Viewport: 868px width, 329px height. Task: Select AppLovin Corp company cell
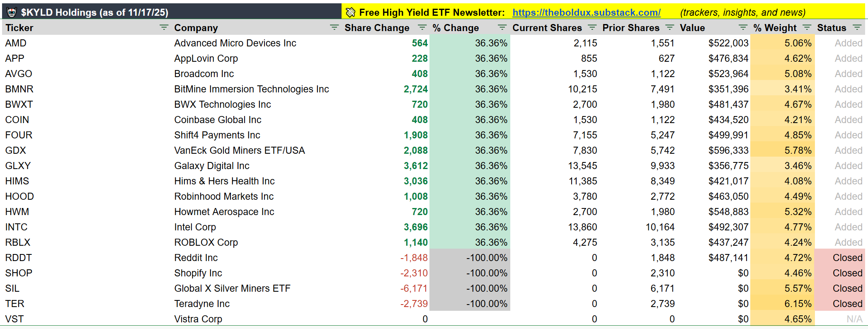pyautogui.click(x=256, y=58)
